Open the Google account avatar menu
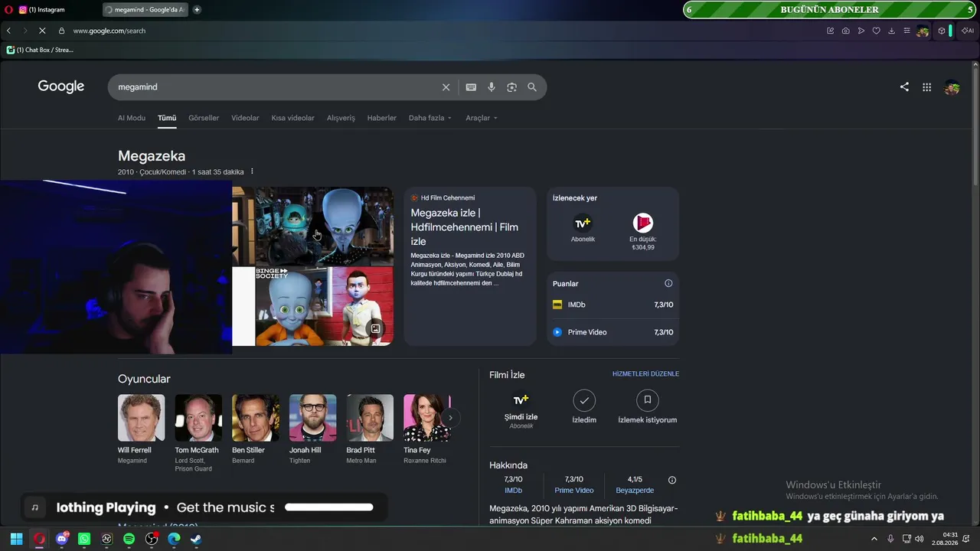Viewport: 980px width, 551px height. tap(952, 87)
